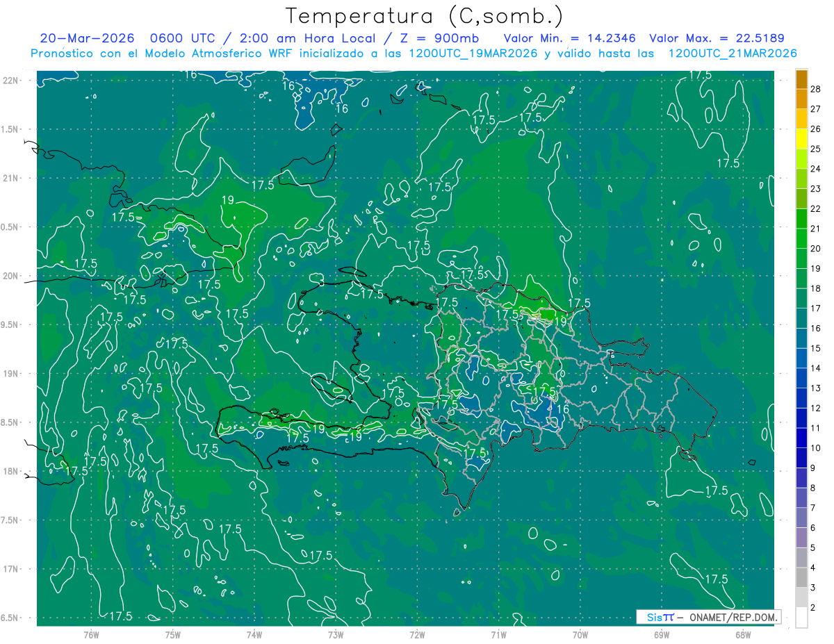Pick the dark blue 10 legend swatch
Image resolution: width=834 pixels, height=644 pixels.
click(801, 438)
